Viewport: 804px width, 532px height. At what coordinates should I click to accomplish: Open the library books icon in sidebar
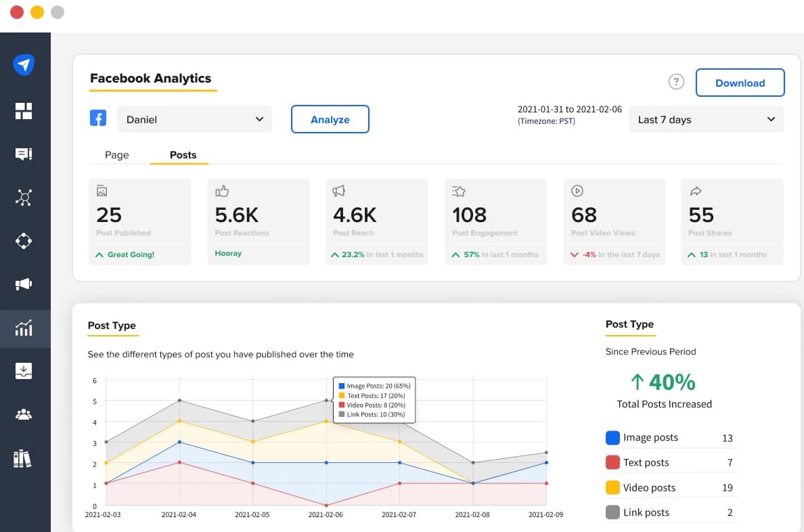point(22,459)
